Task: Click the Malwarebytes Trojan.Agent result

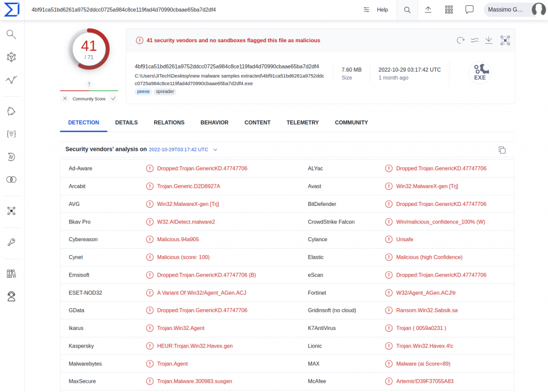Action: pyautogui.click(x=172, y=364)
